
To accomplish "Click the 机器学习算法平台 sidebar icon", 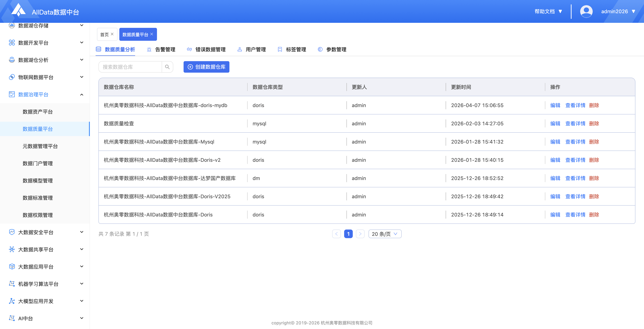I will [12, 284].
